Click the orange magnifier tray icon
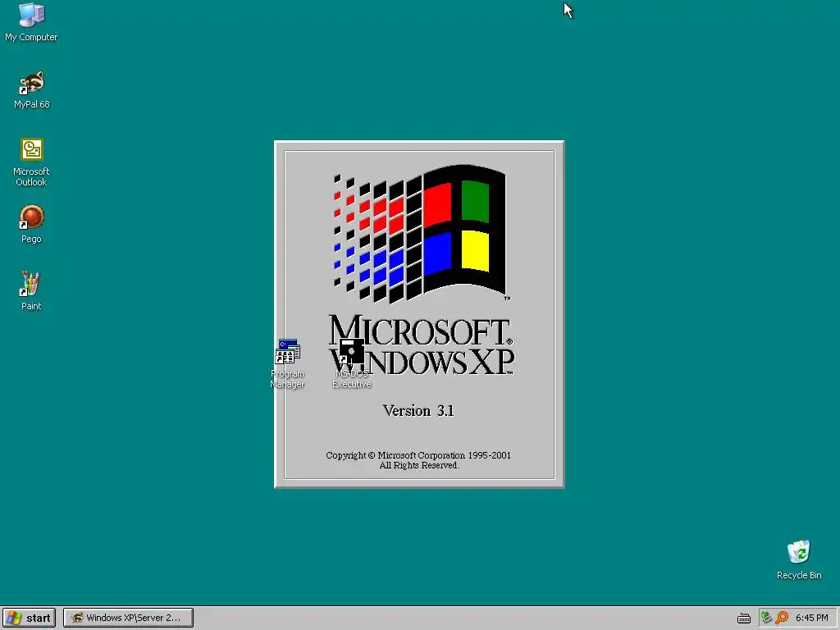 coord(782,618)
